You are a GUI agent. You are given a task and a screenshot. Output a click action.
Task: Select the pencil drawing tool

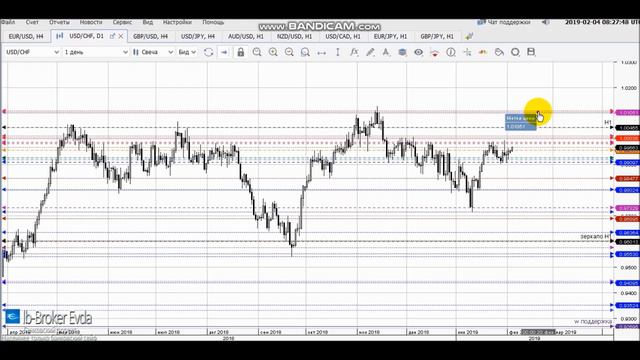coord(370,52)
